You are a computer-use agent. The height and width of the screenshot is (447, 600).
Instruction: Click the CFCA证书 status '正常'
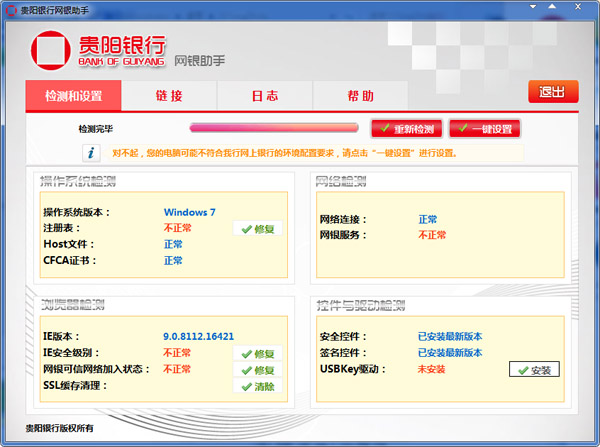click(x=173, y=261)
